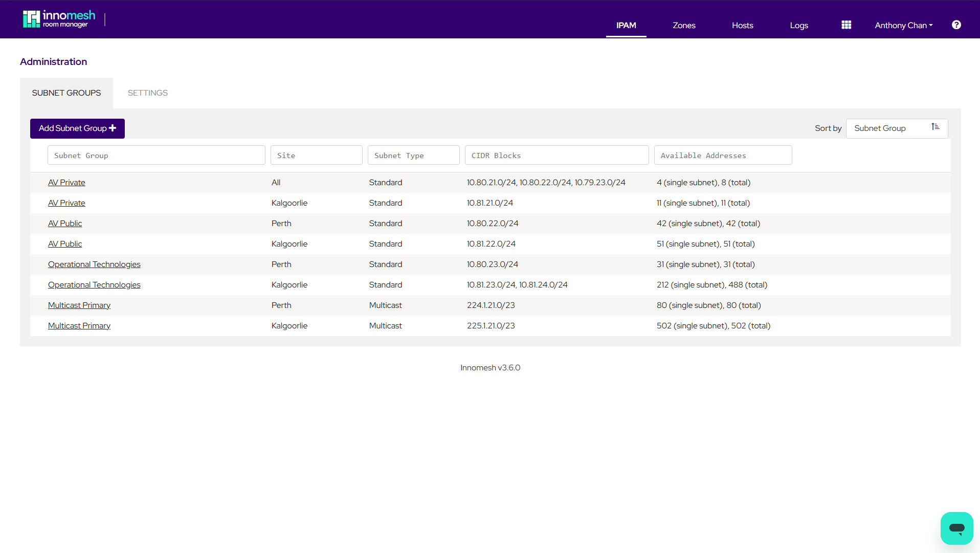
Task: Navigate to the Hosts menu item
Action: coord(742,25)
